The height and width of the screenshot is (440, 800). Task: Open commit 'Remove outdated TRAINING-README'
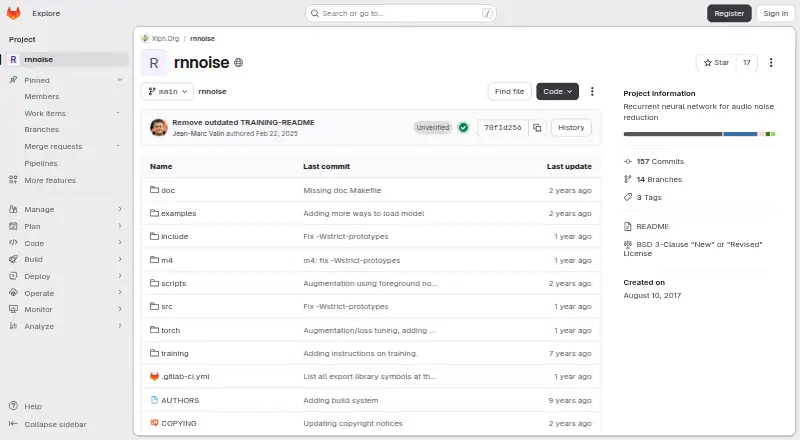click(243, 123)
